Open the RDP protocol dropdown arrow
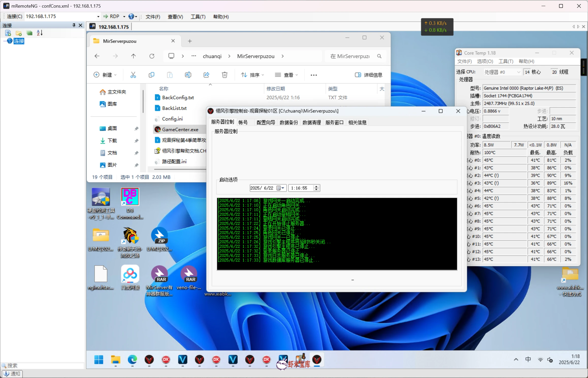 [x=124, y=17]
